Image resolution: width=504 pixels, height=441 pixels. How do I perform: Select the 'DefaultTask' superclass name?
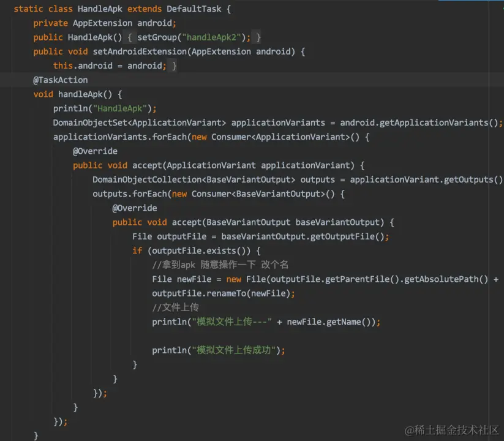[194, 9]
